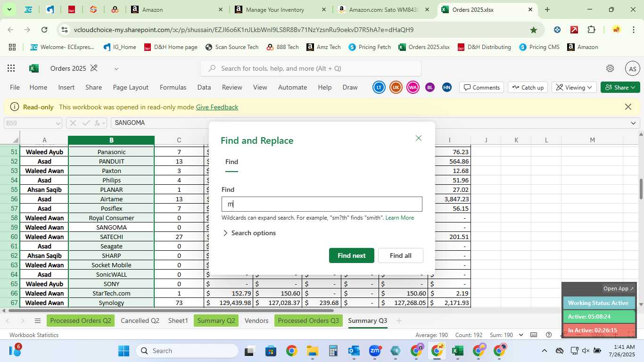Click the UK collaborator presence icon
Screen dimensions: 644x362
coord(396,87)
